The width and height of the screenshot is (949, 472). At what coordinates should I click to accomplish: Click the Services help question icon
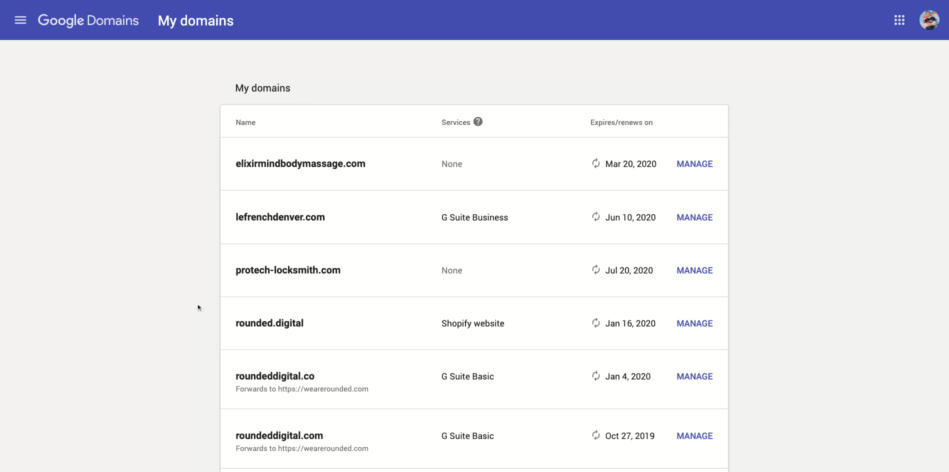[x=478, y=122]
